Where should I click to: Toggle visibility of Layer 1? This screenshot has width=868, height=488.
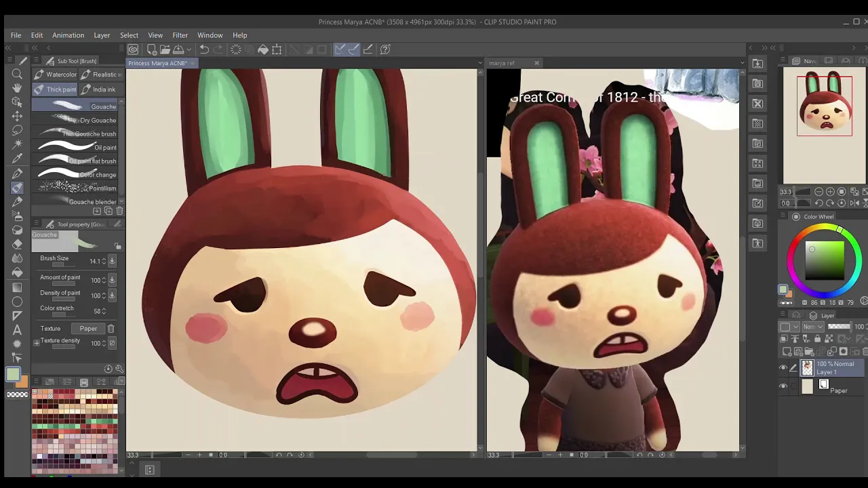tap(783, 368)
